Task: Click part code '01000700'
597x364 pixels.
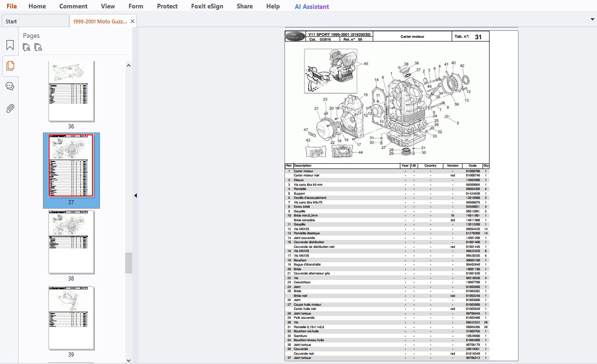Action: click(x=473, y=171)
